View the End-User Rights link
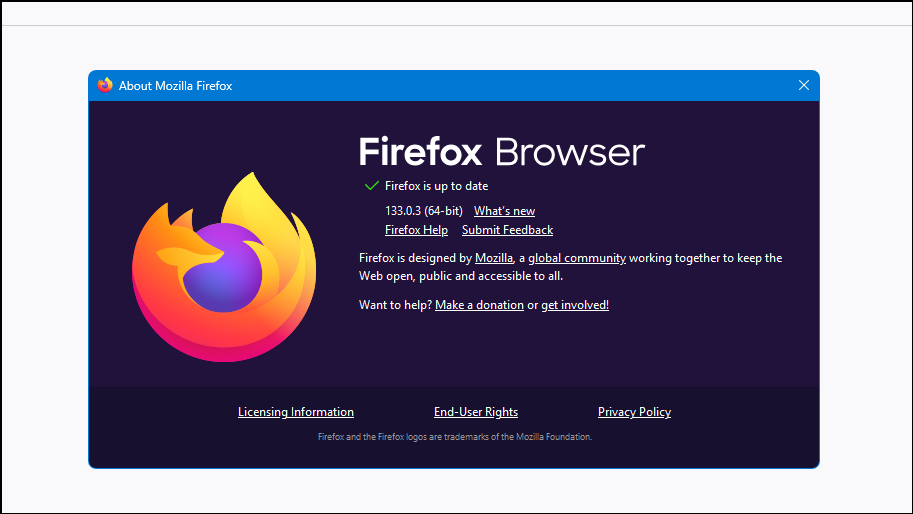This screenshot has width=913, height=514. pos(476,412)
